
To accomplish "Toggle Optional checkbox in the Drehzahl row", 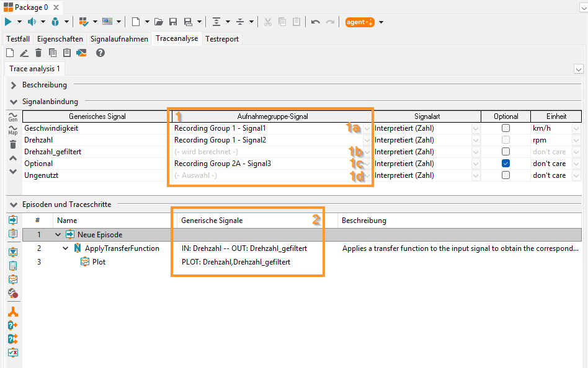I will point(506,140).
